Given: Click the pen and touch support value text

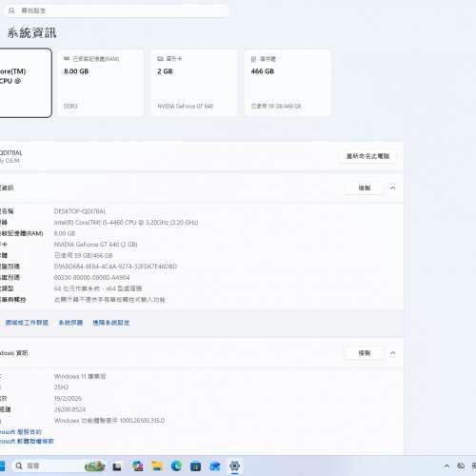Looking at the screenshot, I should 109,300.
